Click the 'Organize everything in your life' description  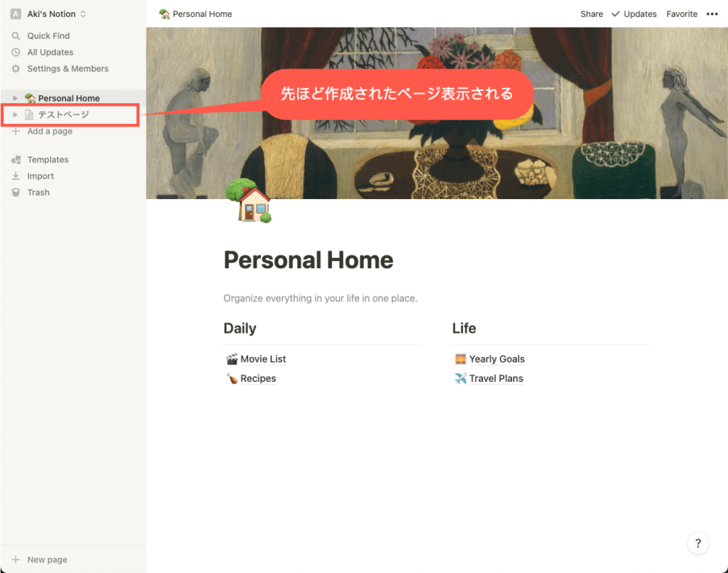[321, 299]
